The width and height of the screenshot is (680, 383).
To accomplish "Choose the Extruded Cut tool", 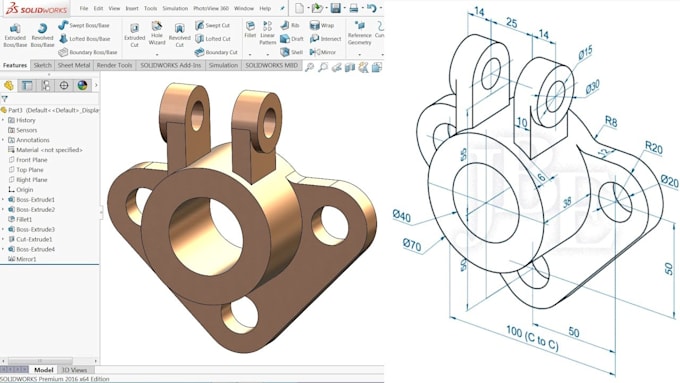I will pos(134,36).
